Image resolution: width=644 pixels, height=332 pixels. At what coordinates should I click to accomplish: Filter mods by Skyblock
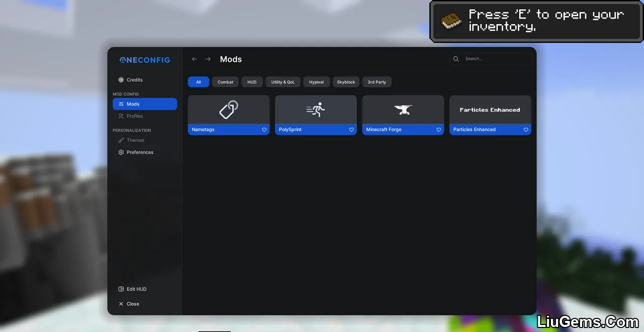[x=346, y=82]
